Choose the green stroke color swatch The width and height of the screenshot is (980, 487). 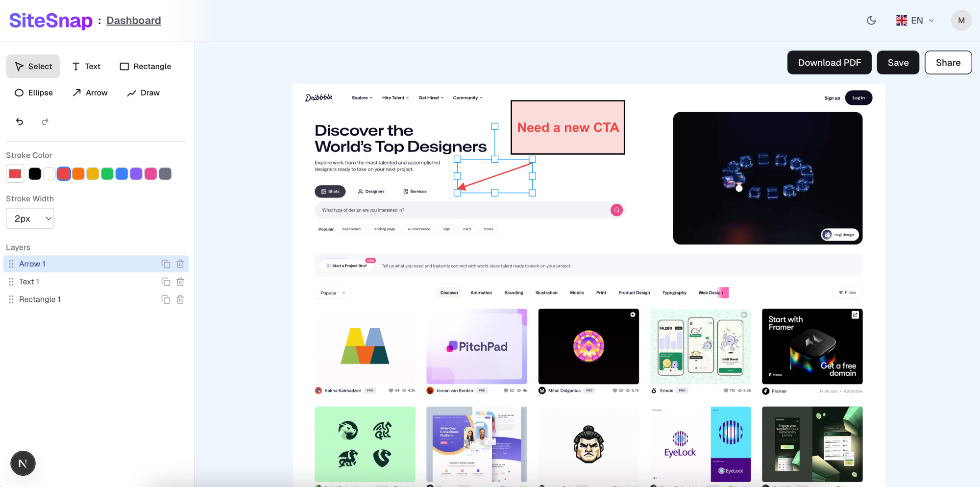[107, 173]
